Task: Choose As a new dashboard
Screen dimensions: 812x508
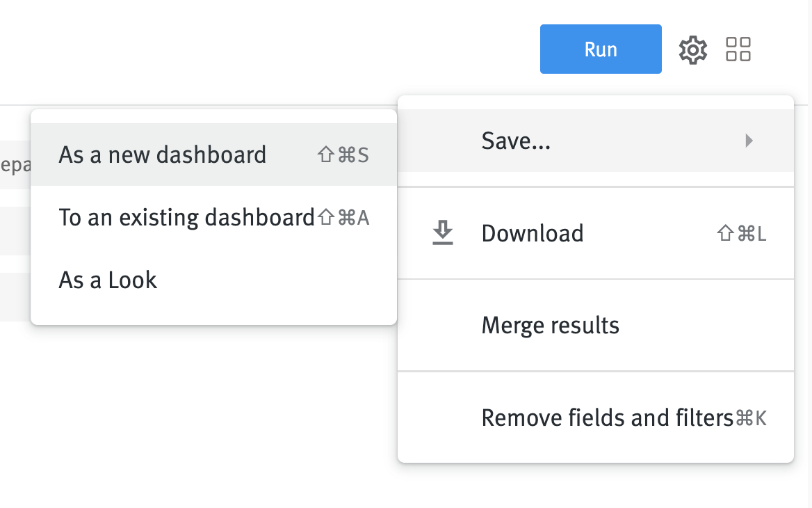Action: [162, 154]
